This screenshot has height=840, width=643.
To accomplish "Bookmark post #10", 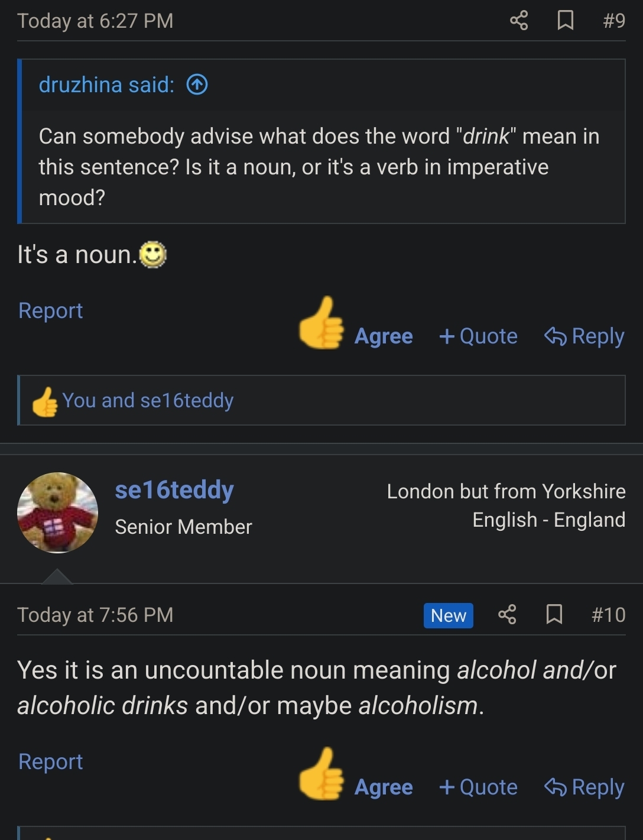I will [554, 615].
